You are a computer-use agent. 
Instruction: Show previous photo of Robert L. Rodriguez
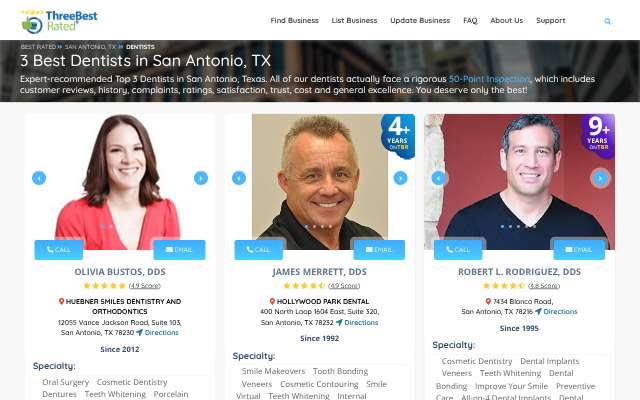pyautogui.click(x=439, y=178)
